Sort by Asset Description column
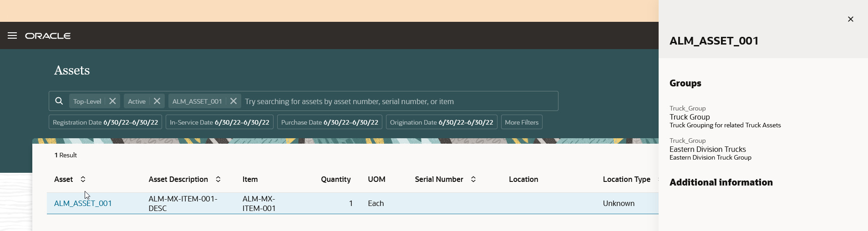The image size is (868, 231). pos(218,179)
